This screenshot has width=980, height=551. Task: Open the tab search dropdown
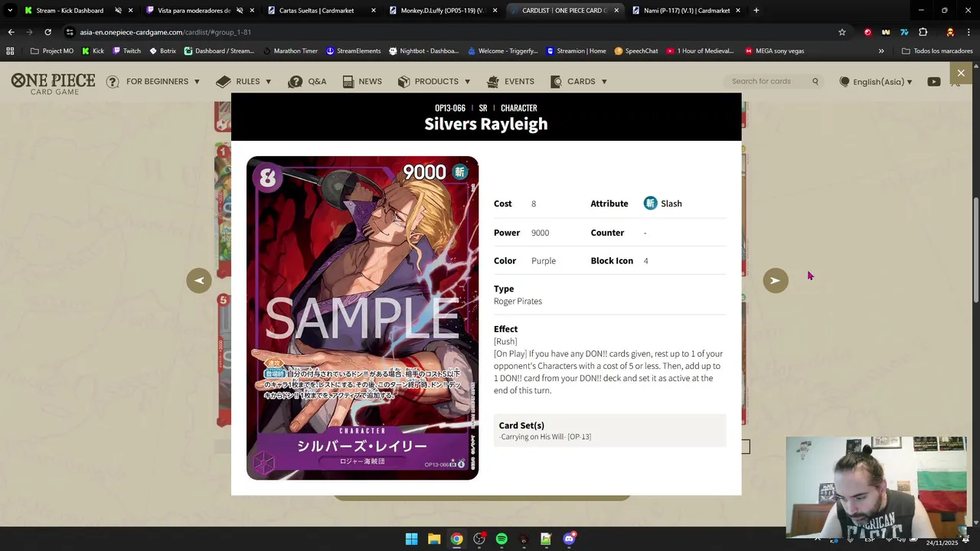(10, 11)
